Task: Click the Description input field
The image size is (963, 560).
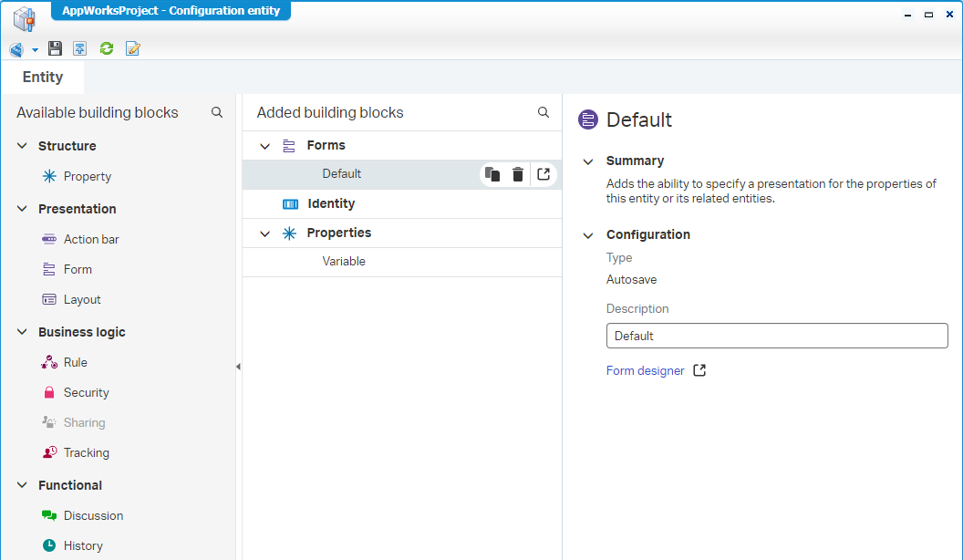Action: (776, 336)
